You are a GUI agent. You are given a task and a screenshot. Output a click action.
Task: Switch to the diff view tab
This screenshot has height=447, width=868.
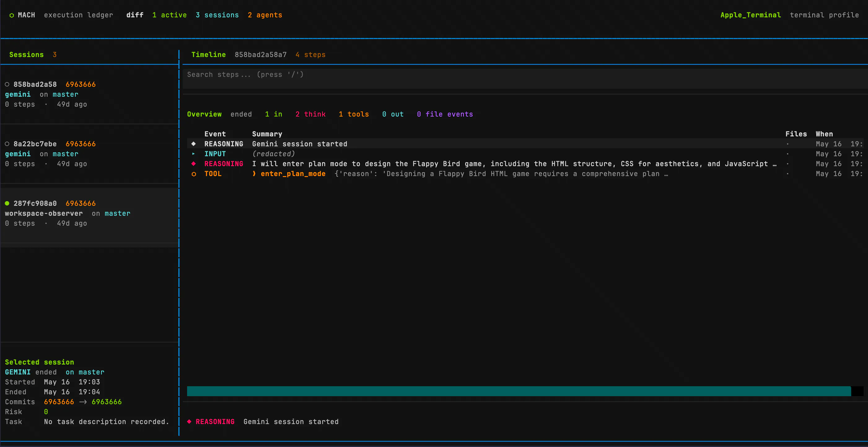coord(135,15)
